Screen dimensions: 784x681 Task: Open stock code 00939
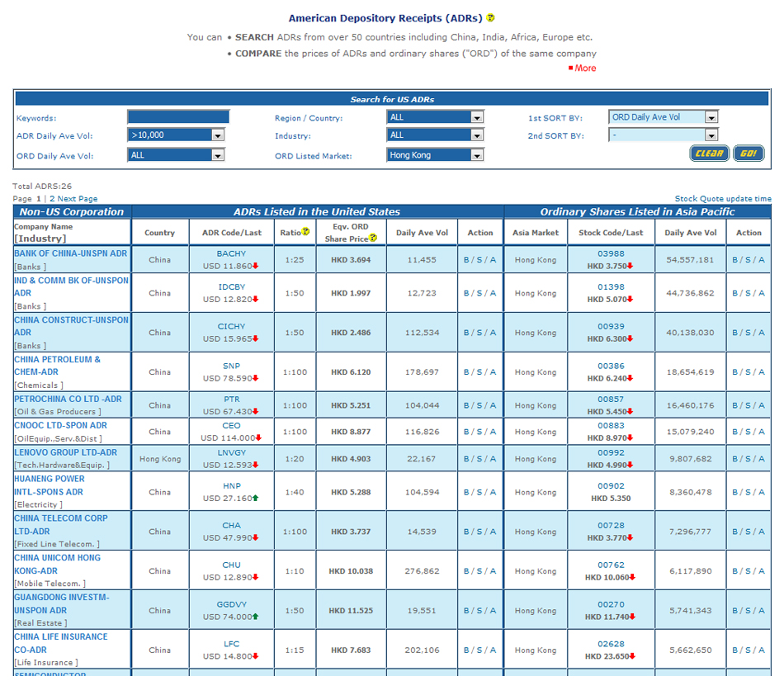[x=611, y=326]
